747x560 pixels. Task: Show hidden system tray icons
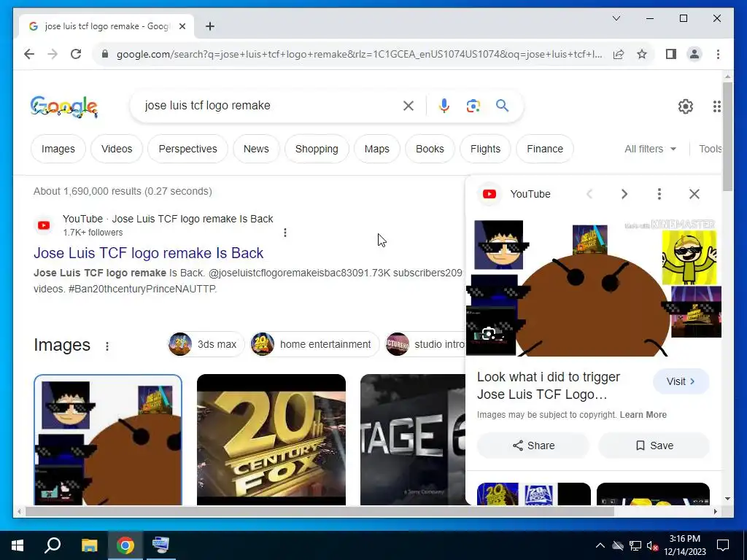point(600,545)
